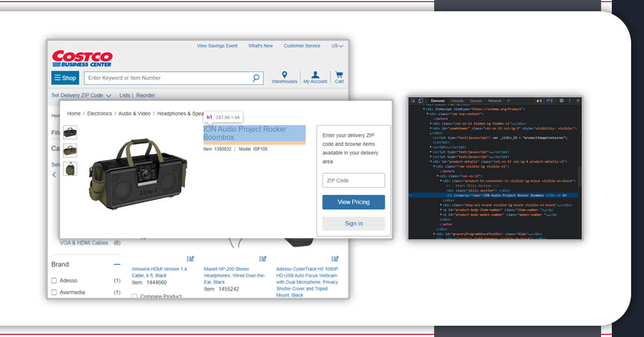
Task: Go to the Home breadcrumb
Action: [x=74, y=114]
